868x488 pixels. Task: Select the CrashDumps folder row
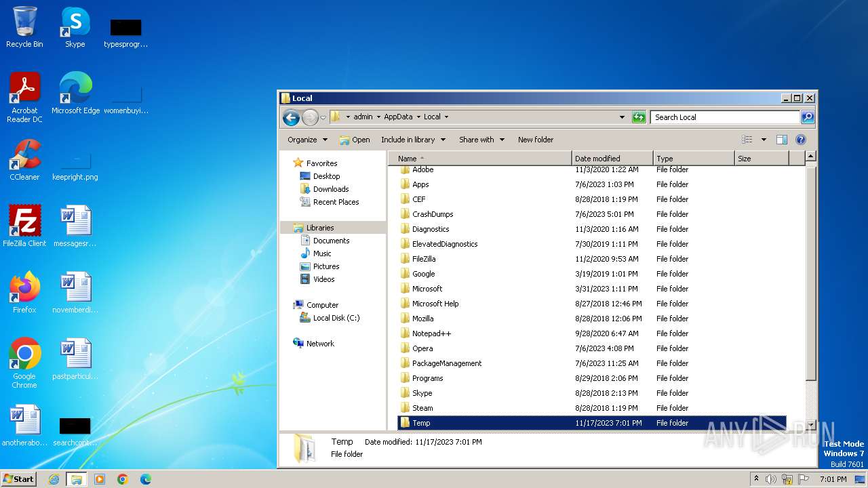point(591,214)
